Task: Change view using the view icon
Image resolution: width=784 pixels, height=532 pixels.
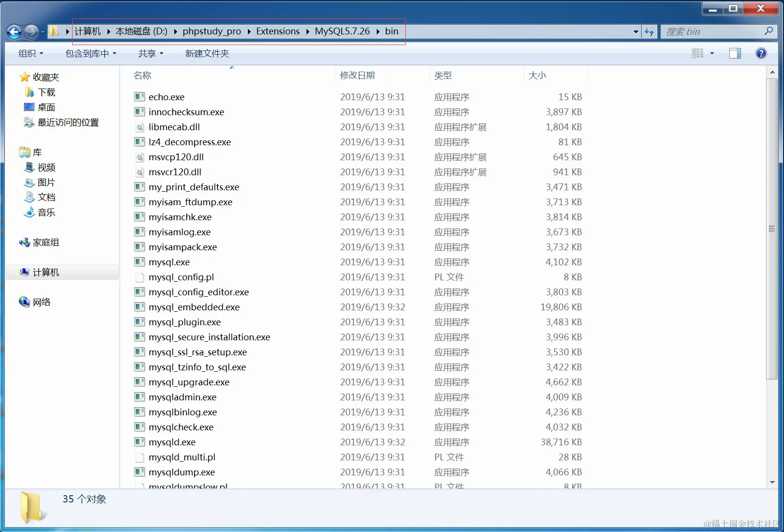Action: [697, 53]
